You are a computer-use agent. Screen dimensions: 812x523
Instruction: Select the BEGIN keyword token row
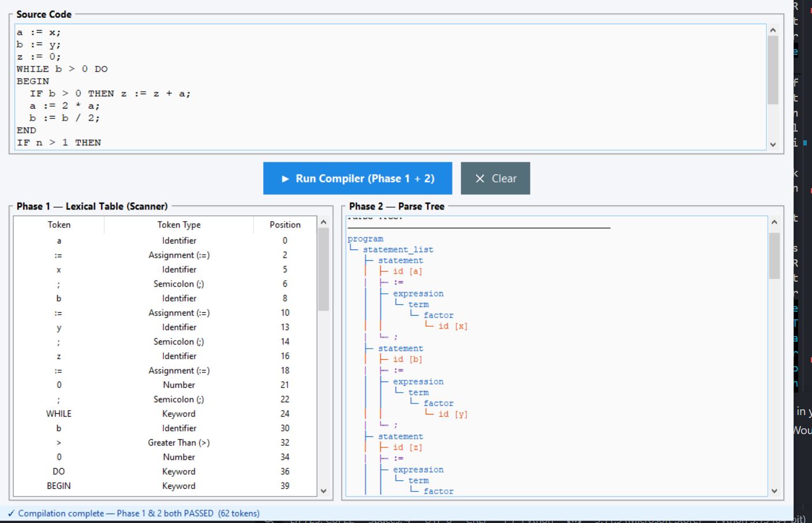[x=165, y=486]
